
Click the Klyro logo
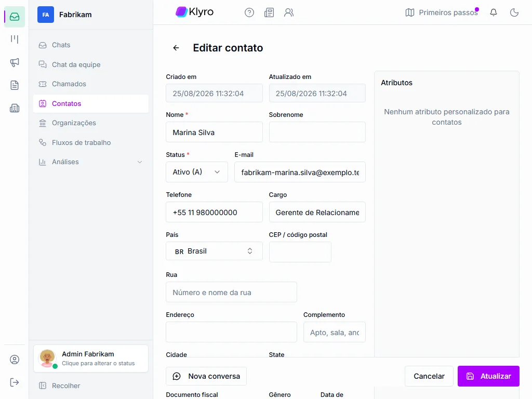click(194, 12)
